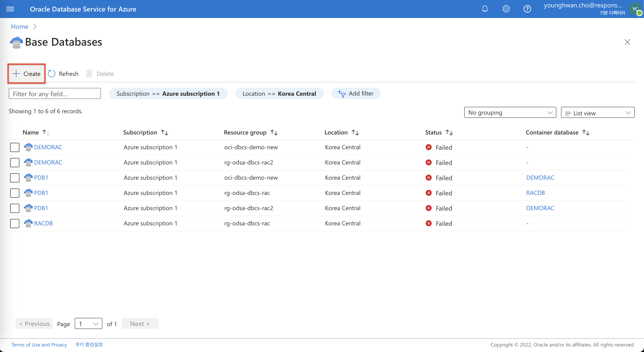Click database icon of the RACDB row
Screen dimensions: 644x352
point(28,223)
